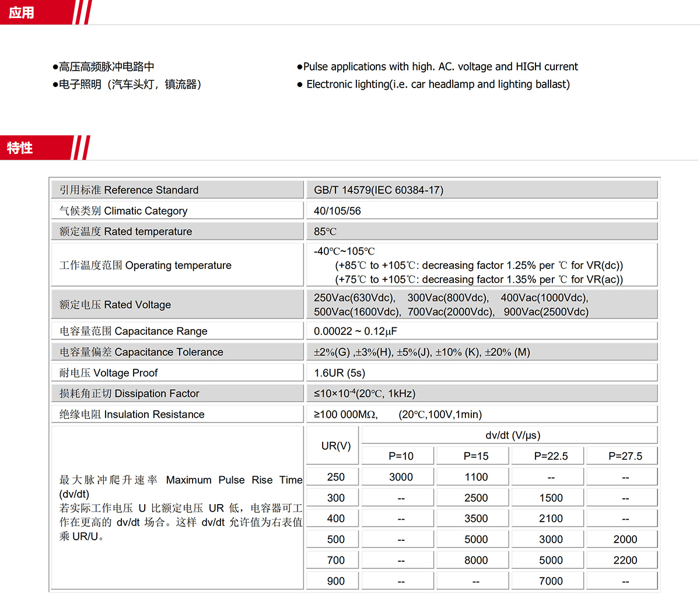The image size is (700, 598).
Task: Click the P=15 column header
Action: (473, 456)
